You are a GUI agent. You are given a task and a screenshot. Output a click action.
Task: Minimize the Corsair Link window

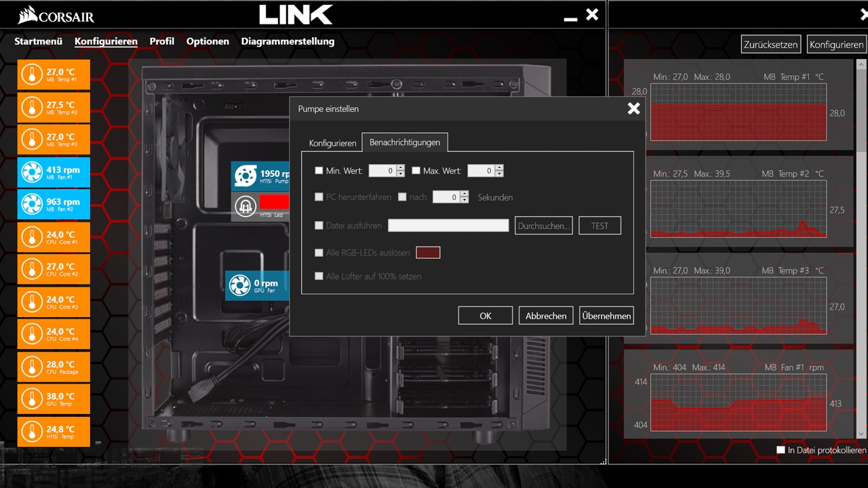click(570, 18)
